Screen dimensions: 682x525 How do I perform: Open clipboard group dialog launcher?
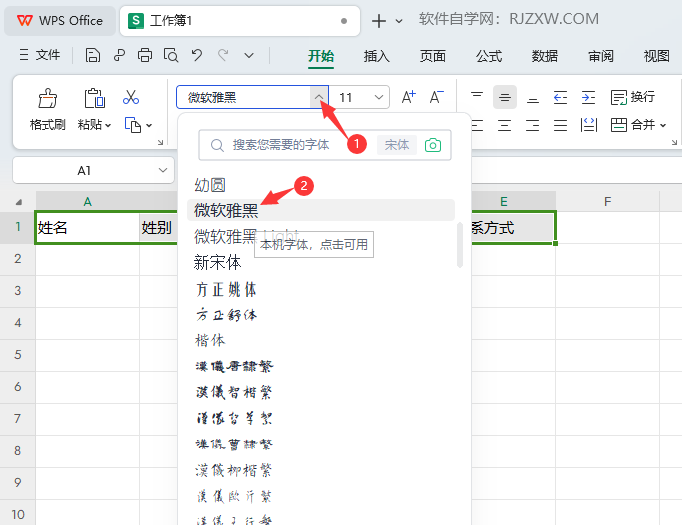pos(160,142)
